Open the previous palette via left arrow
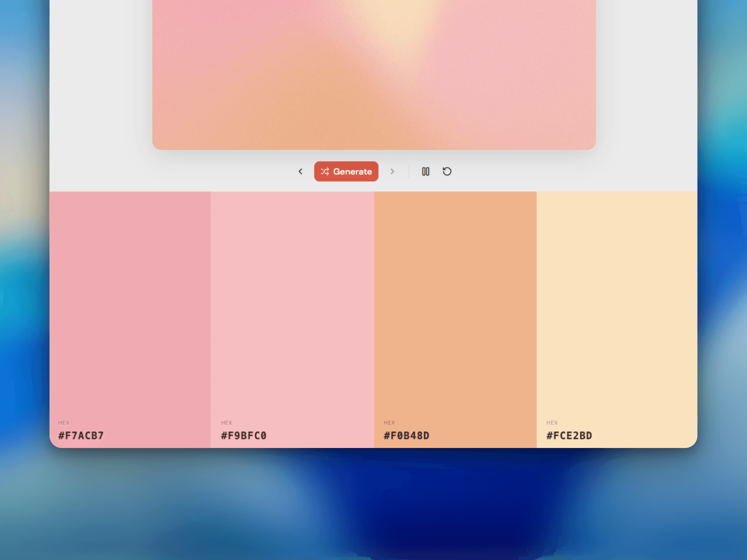The image size is (747, 560). tap(300, 171)
